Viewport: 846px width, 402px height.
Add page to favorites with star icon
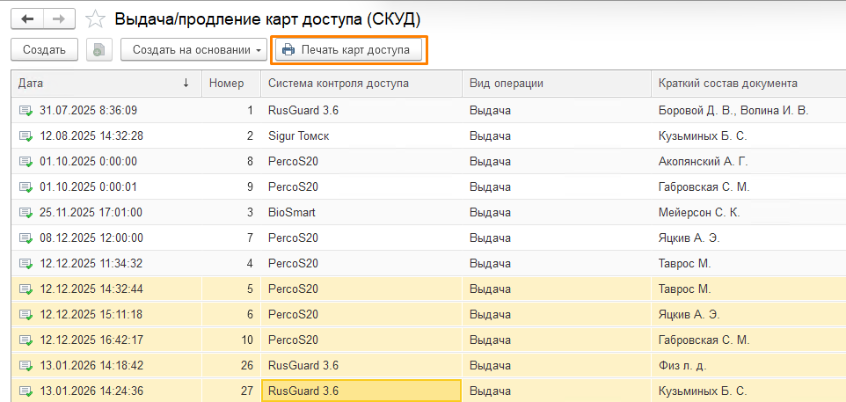tap(95, 19)
